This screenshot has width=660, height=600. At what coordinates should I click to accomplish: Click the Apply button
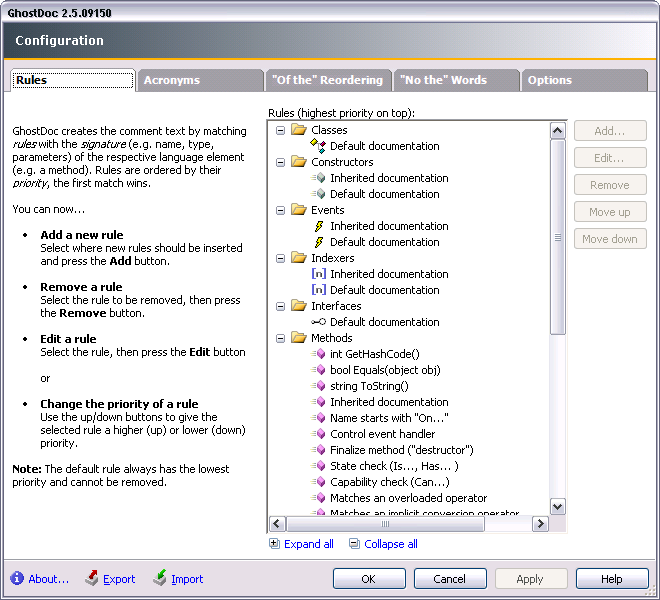[531, 579]
